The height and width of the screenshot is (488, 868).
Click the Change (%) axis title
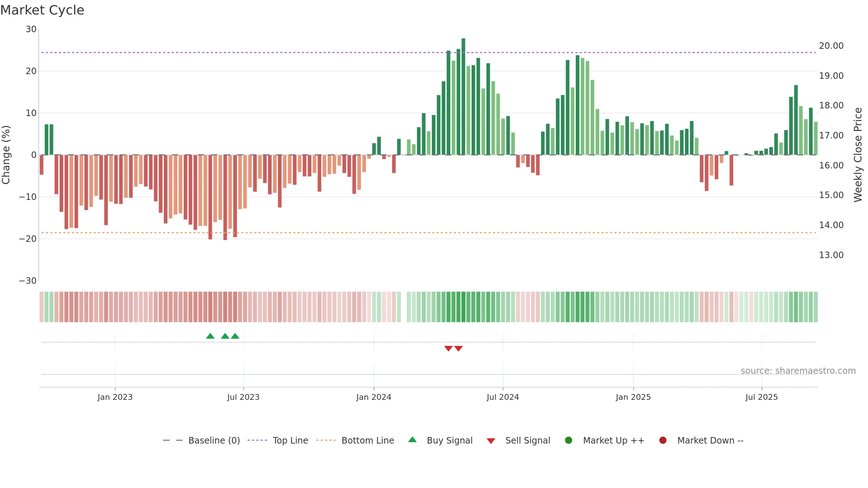(6, 155)
